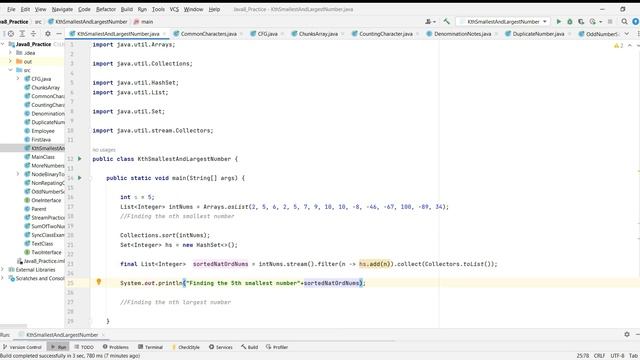The image size is (640, 360).
Task: Open the VCS menu
Action: pos(174,9)
